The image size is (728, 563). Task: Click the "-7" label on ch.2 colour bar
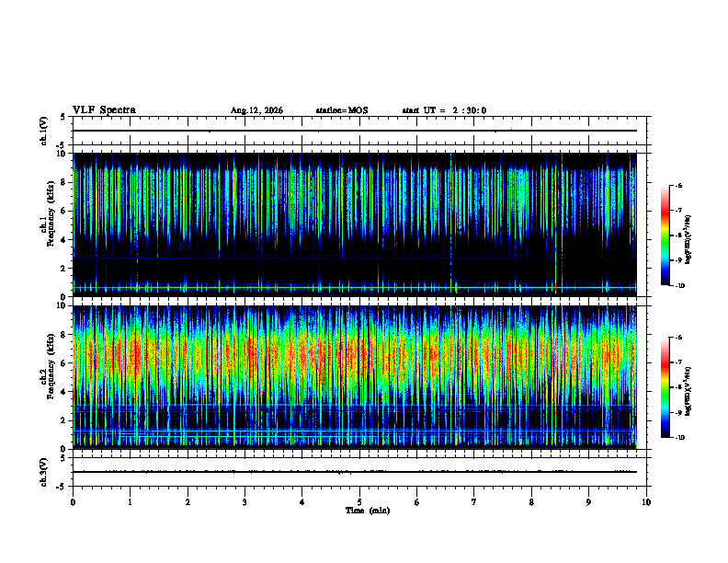pyautogui.click(x=678, y=362)
